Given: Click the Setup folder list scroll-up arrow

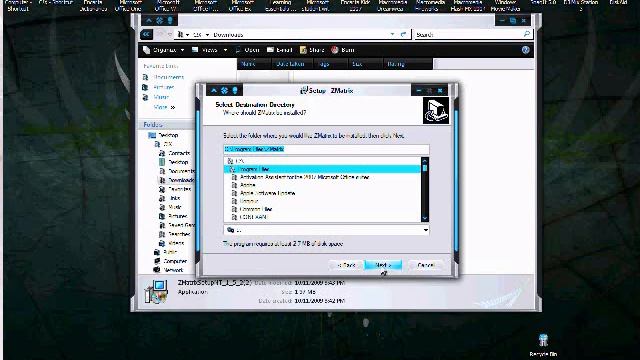Looking at the screenshot, I should [425, 160].
